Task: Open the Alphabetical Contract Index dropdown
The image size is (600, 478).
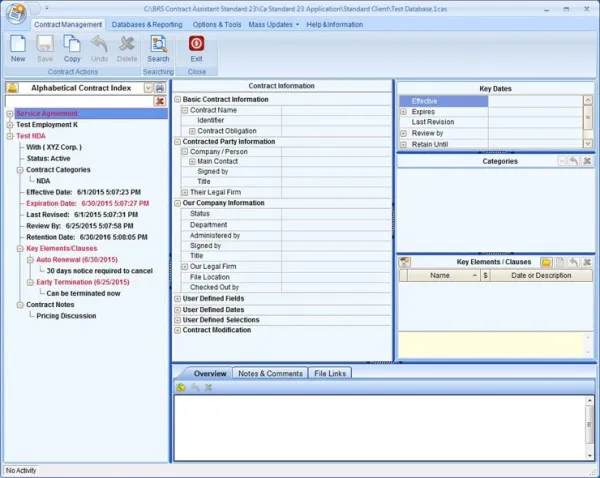Action: click(x=148, y=88)
